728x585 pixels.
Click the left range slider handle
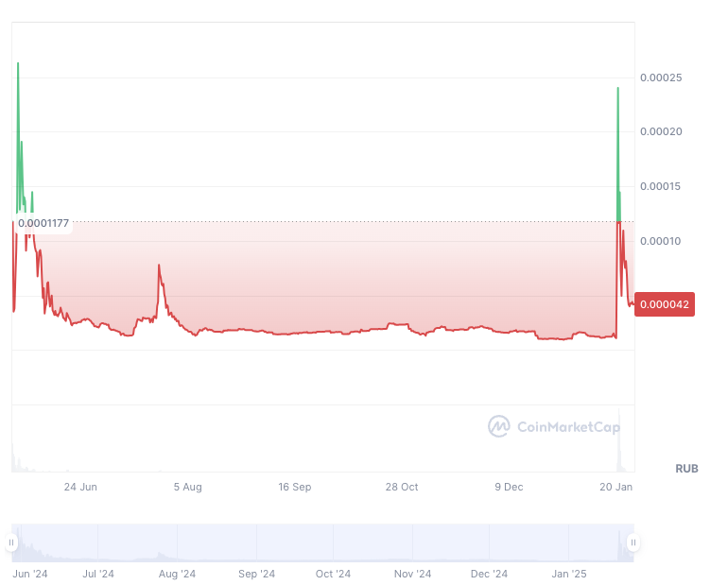click(x=11, y=542)
